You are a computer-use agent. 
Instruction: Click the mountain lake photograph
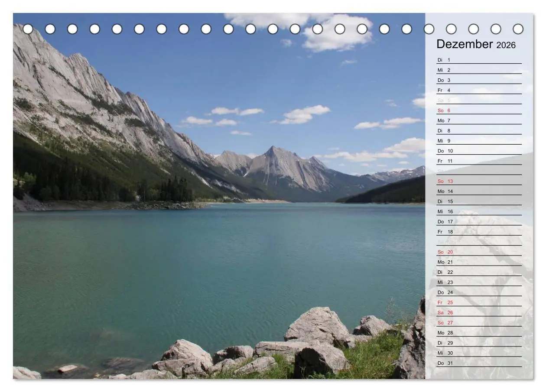(219, 196)
